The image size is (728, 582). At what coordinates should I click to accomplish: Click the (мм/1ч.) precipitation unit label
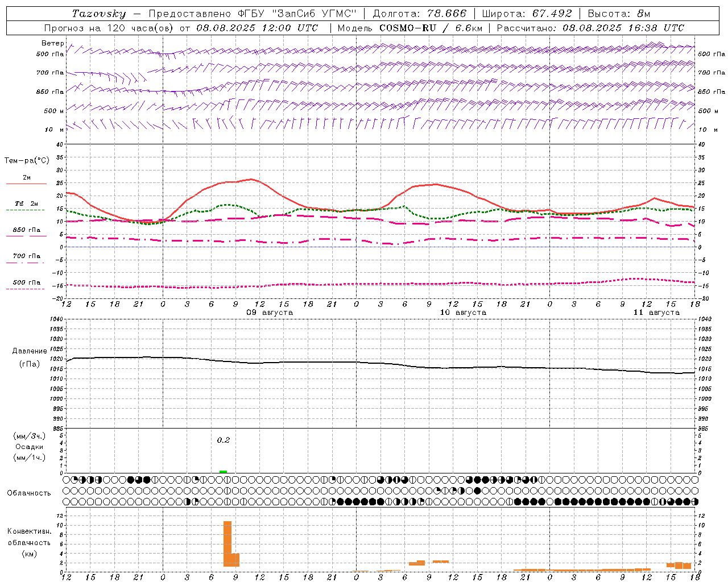[x=30, y=458]
